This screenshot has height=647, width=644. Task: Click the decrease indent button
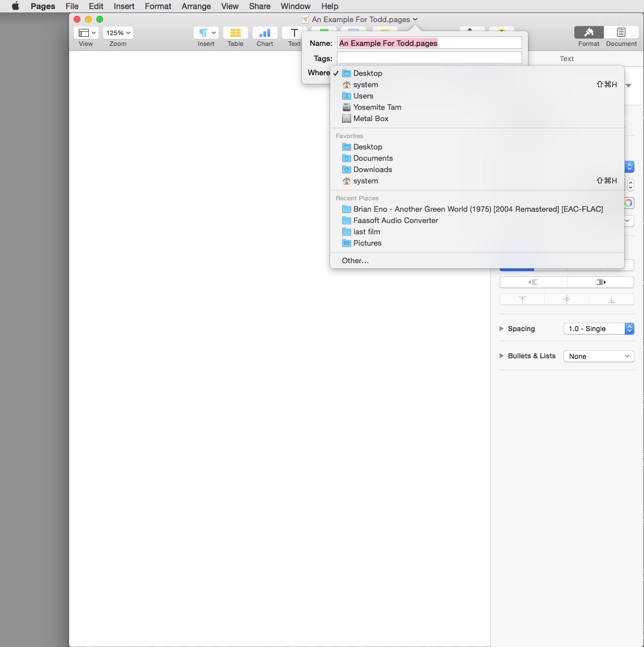[x=533, y=282]
